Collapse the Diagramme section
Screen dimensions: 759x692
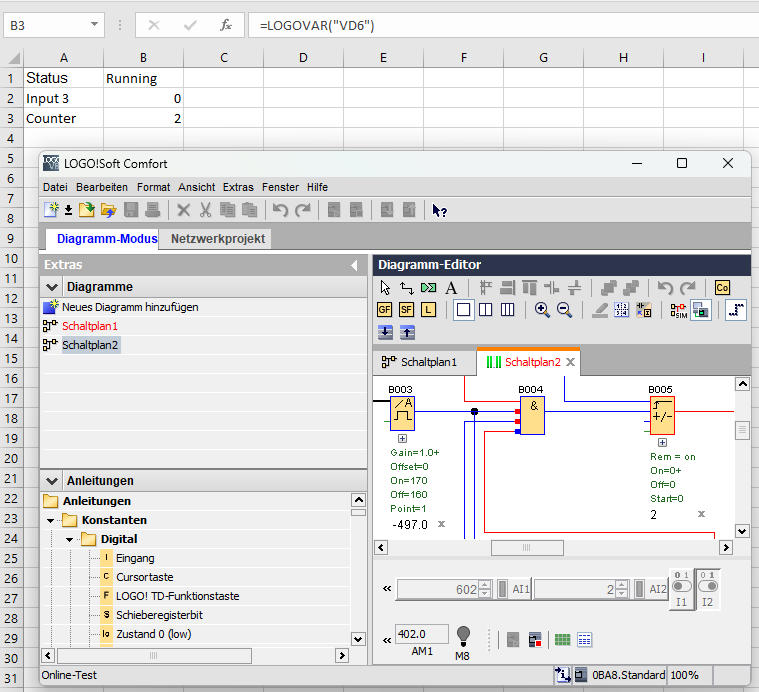52,287
